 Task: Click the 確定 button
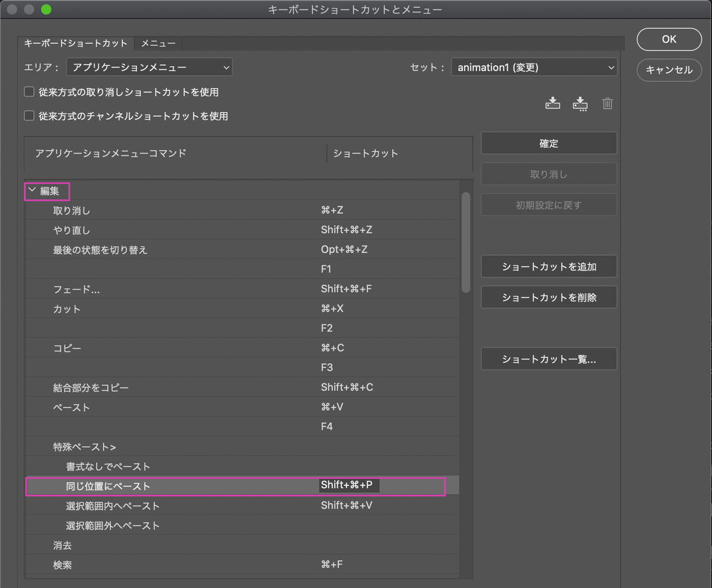coord(549,143)
